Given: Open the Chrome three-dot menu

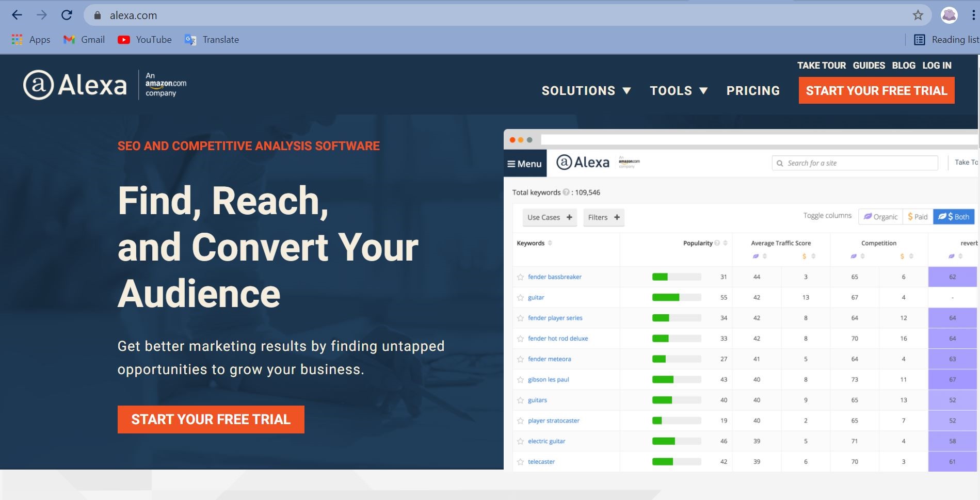Looking at the screenshot, I should [x=973, y=15].
